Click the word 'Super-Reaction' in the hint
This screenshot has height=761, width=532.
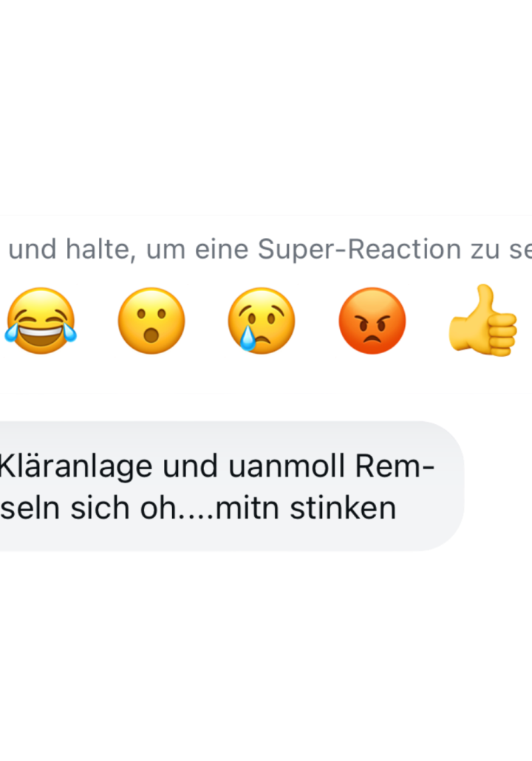(359, 250)
